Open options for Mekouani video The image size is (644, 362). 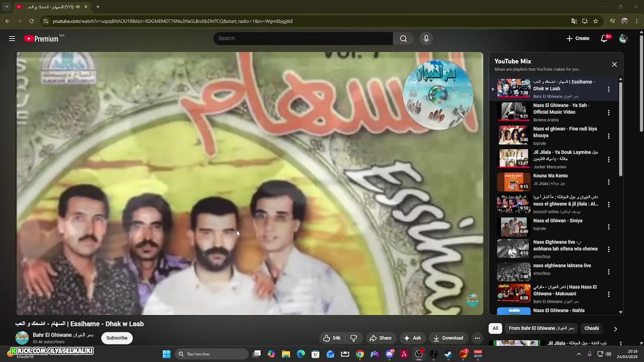(608, 294)
